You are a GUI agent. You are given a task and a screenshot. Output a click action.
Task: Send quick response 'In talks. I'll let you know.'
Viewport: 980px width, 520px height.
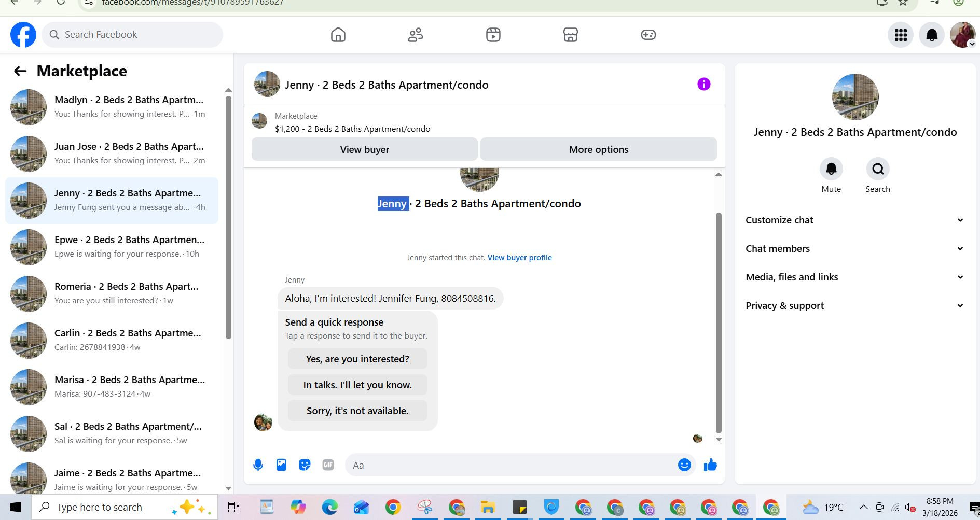coord(357,385)
